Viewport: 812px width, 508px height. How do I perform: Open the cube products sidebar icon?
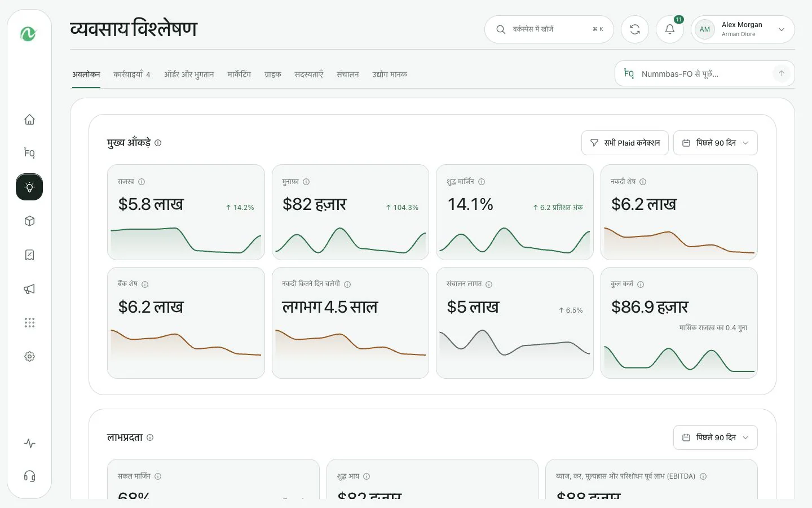pyautogui.click(x=29, y=221)
